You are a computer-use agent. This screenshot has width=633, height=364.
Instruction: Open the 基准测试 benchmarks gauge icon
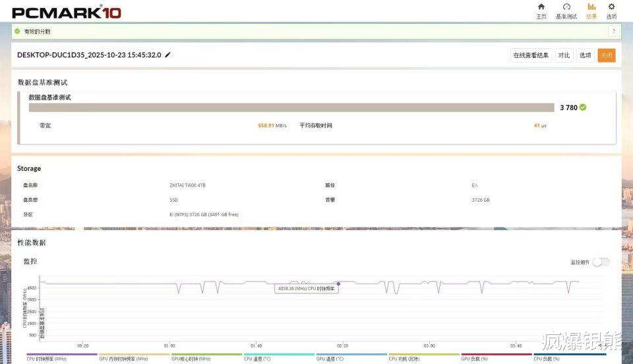566,7
